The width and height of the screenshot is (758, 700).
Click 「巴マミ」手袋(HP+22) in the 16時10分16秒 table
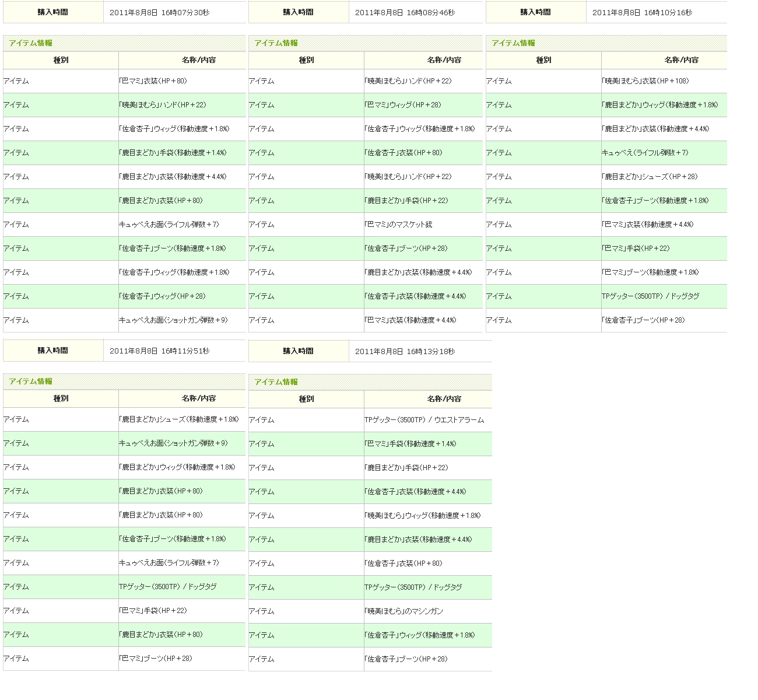[636, 249]
